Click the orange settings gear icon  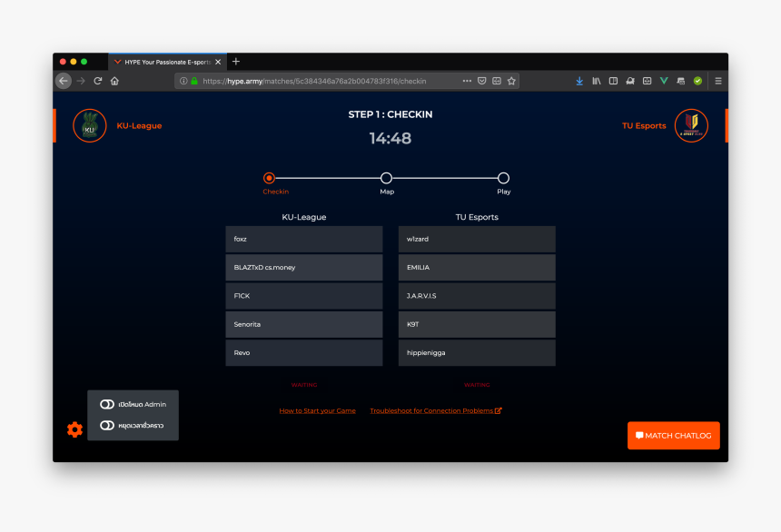[x=74, y=429]
